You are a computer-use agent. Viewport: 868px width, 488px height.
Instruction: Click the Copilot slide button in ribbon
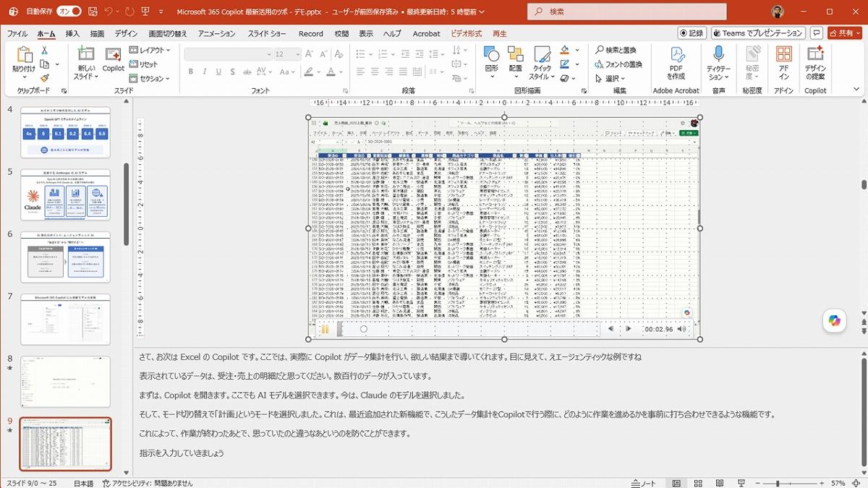tap(114, 59)
